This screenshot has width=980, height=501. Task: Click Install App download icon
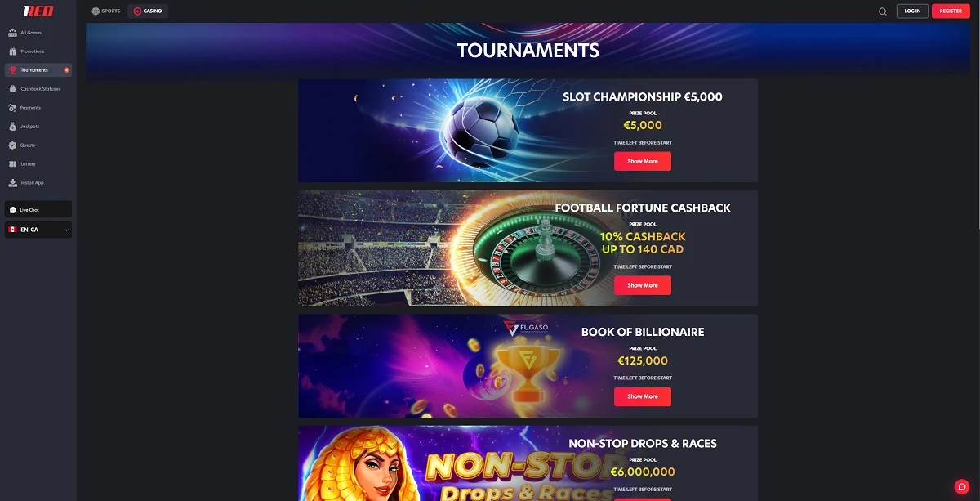12,183
